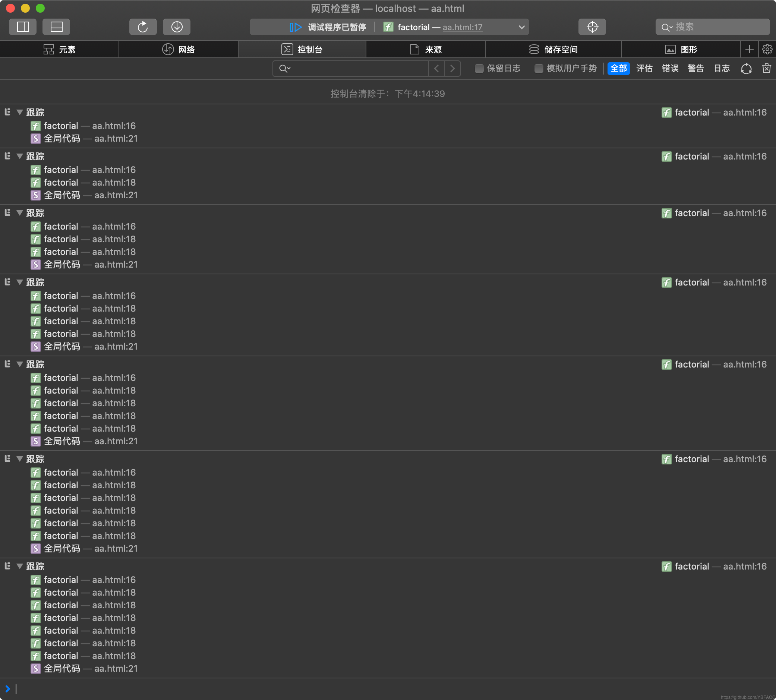This screenshot has height=700, width=776.
Task: Switch to the 网络 tab
Action: [179, 49]
